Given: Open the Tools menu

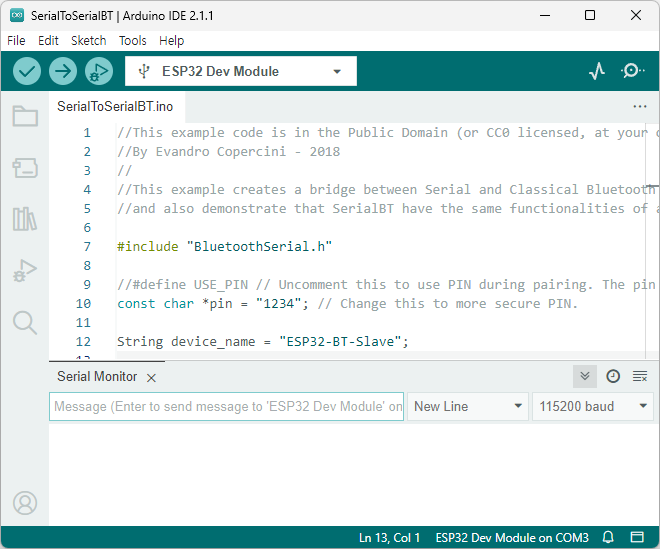Looking at the screenshot, I should [x=133, y=41].
